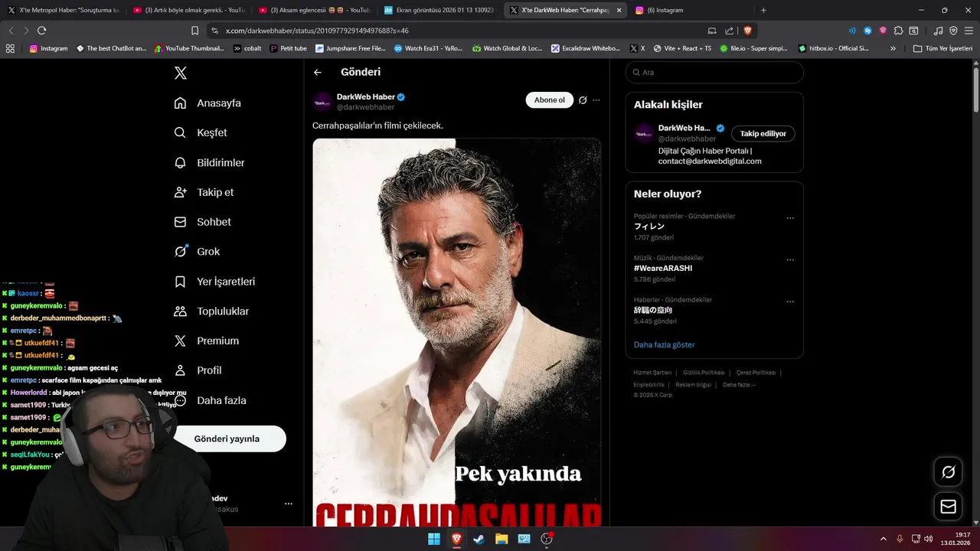Open the フィレン trending topic
Screen dimensions: 980x551
[649, 227]
